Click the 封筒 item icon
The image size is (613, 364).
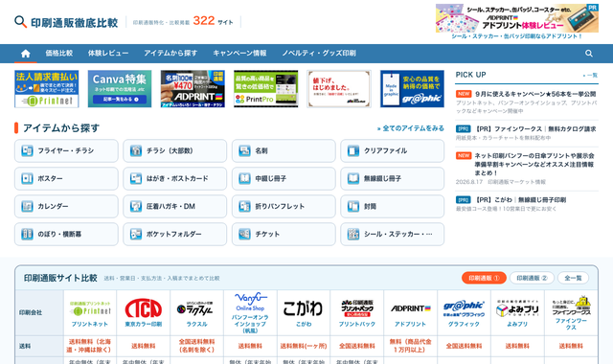tap(353, 207)
